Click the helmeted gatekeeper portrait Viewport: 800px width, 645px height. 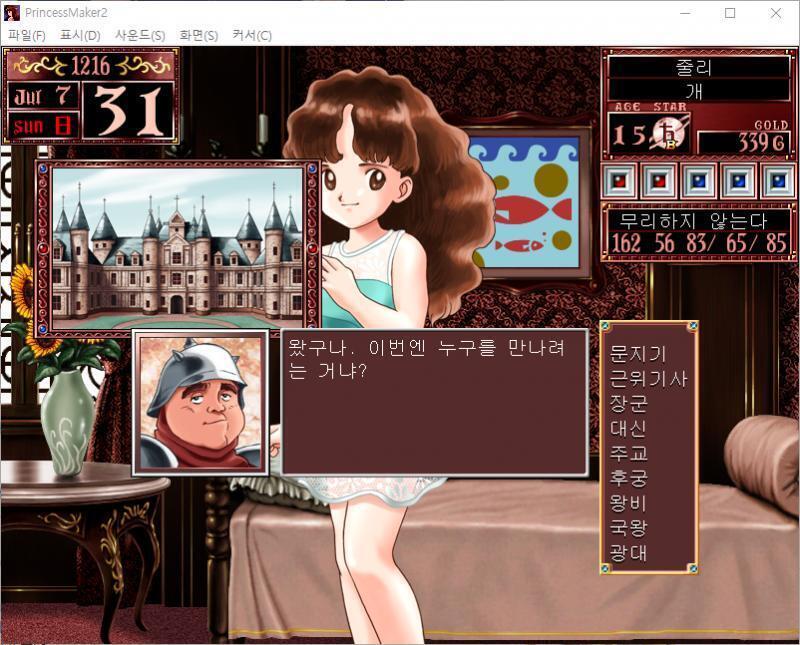tap(201, 403)
